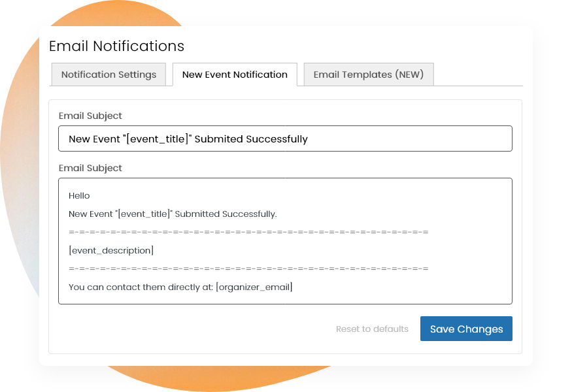The image size is (572, 392).
Task: Click the first Email Subject label
Action: 90,116
